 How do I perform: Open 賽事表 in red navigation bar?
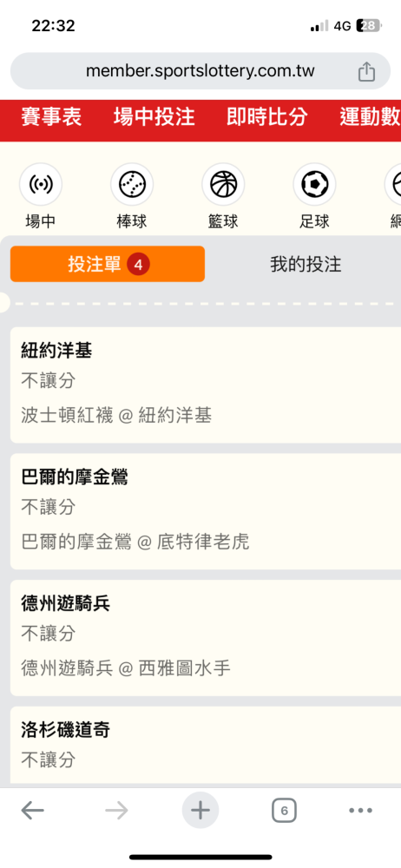tap(51, 117)
